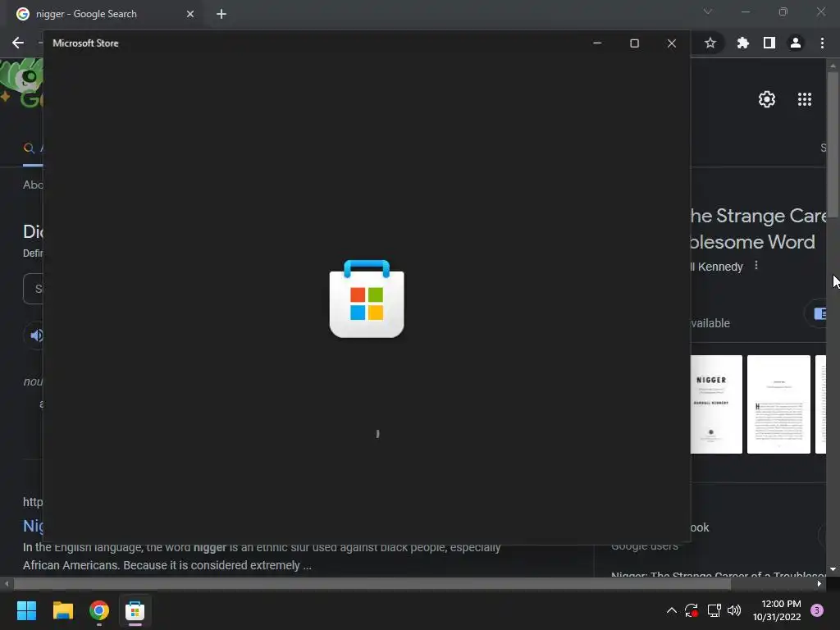Open the Google apps grid icon
840x630 pixels.
804,99
